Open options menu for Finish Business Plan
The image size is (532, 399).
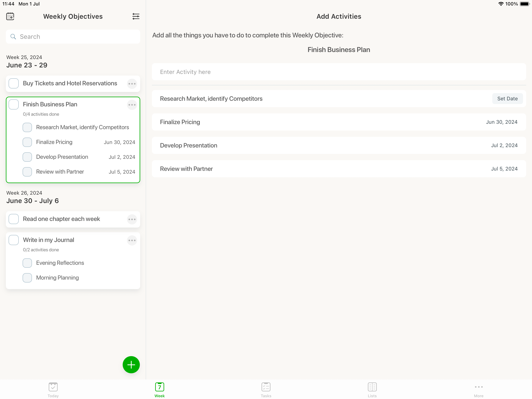tap(132, 105)
